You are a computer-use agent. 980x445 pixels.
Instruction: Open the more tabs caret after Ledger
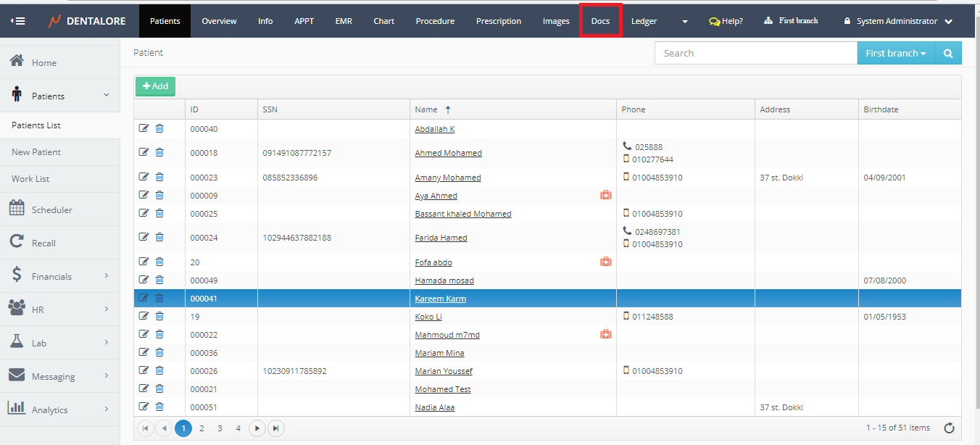(x=685, y=21)
